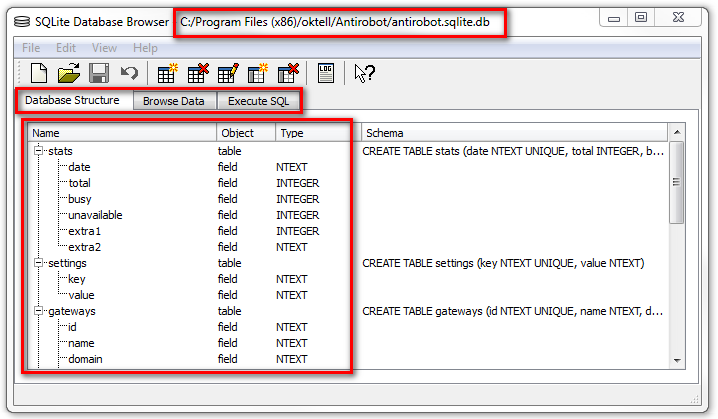Click the New Database toolbar icon
The height and width of the screenshot is (419, 718).
(x=39, y=73)
